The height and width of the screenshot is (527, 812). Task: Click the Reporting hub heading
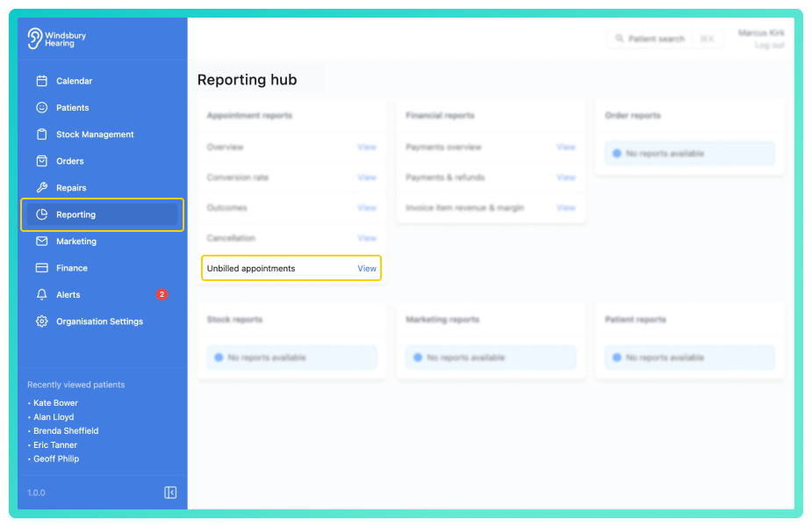[x=247, y=80]
